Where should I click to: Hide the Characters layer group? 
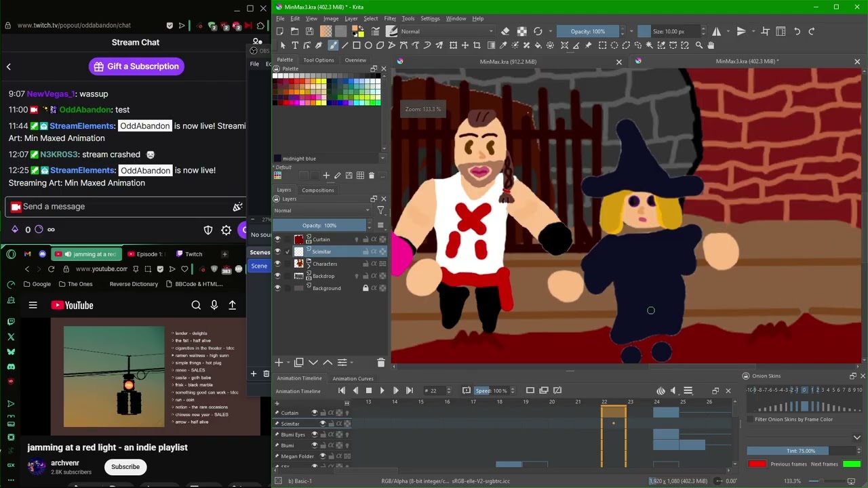point(277,264)
